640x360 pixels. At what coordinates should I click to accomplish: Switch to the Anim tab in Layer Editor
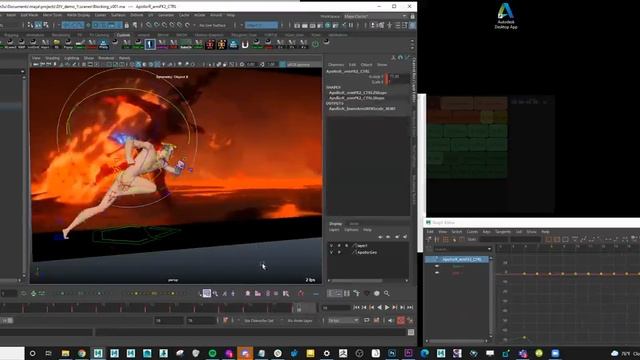point(354,224)
